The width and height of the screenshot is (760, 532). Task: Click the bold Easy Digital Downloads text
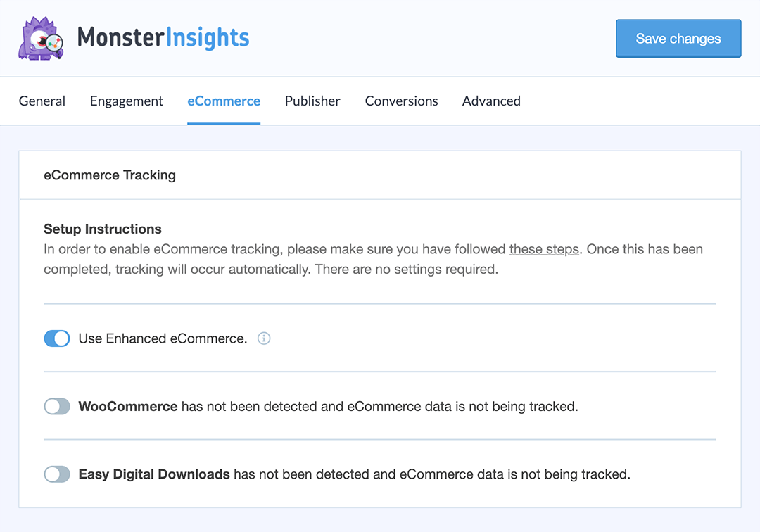(154, 474)
